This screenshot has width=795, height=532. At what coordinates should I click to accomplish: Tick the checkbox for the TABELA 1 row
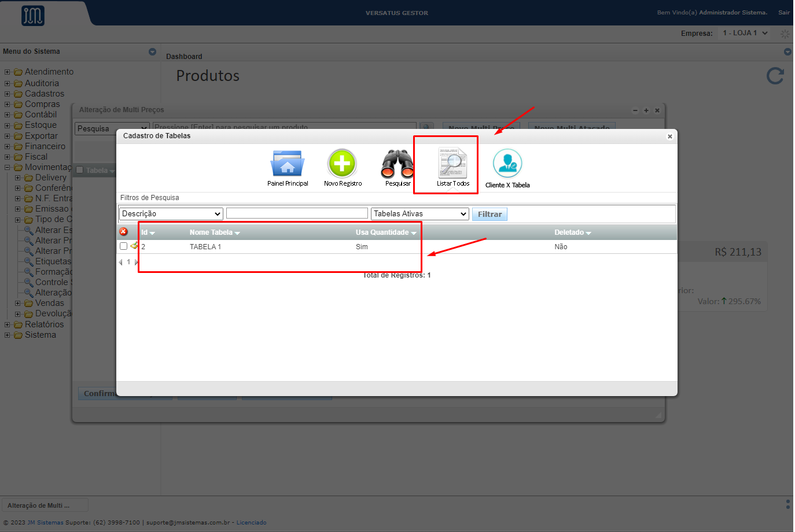(123, 246)
